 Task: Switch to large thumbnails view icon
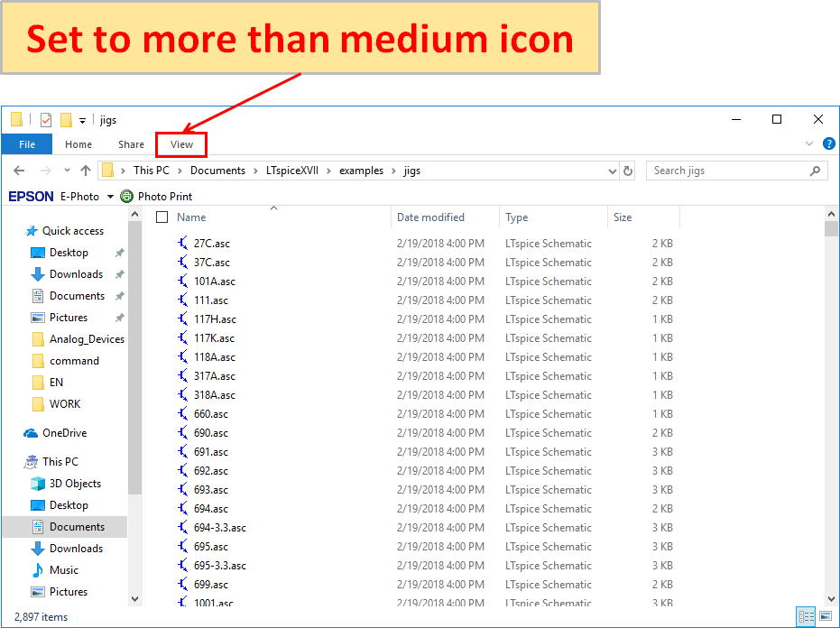click(825, 617)
